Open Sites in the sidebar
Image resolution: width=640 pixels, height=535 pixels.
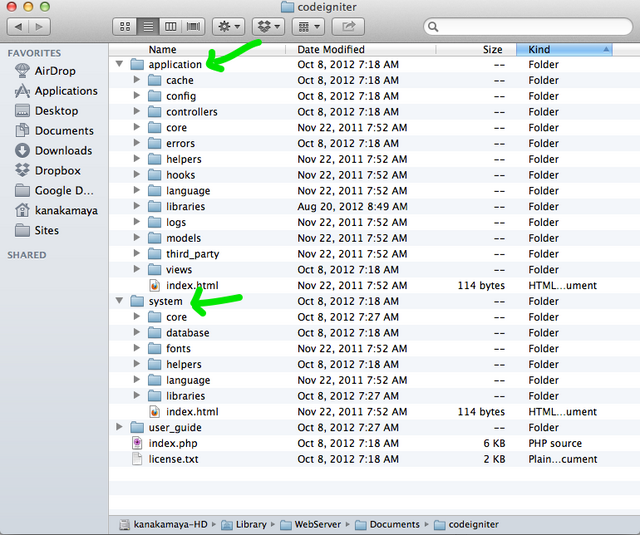pyautogui.click(x=37, y=231)
